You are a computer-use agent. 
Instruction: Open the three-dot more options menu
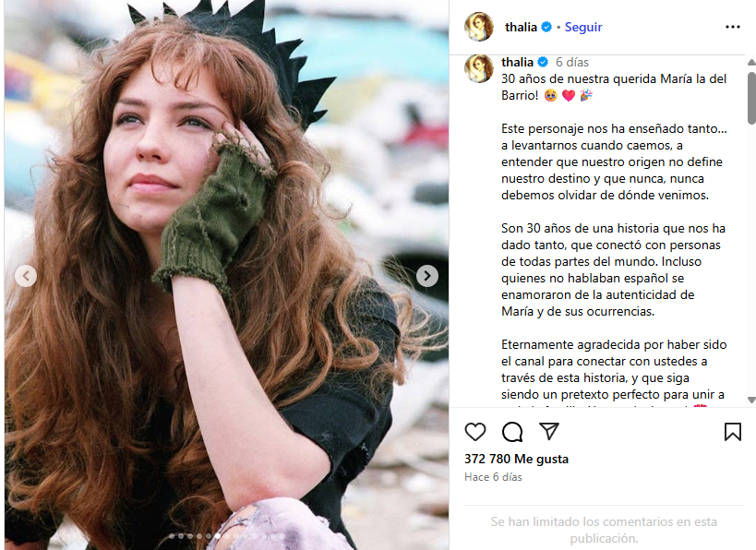[732, 27]
